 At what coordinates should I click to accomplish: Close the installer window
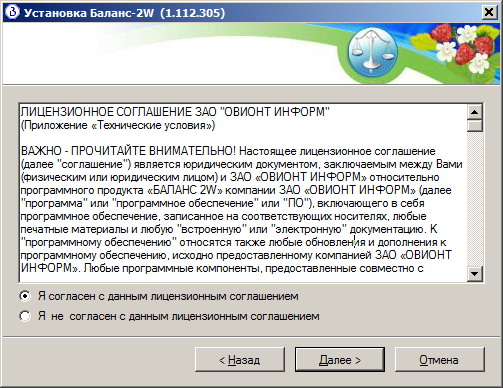(x=489, y=12)
